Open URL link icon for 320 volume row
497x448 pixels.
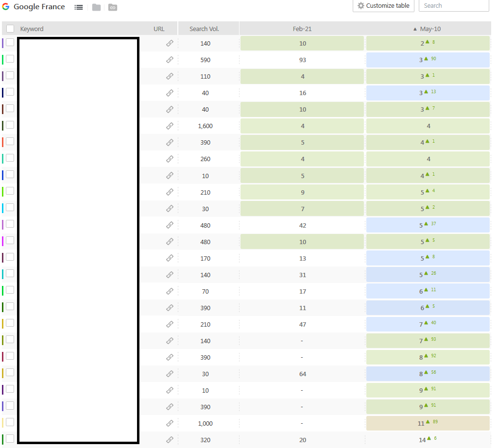coord(170,440)
